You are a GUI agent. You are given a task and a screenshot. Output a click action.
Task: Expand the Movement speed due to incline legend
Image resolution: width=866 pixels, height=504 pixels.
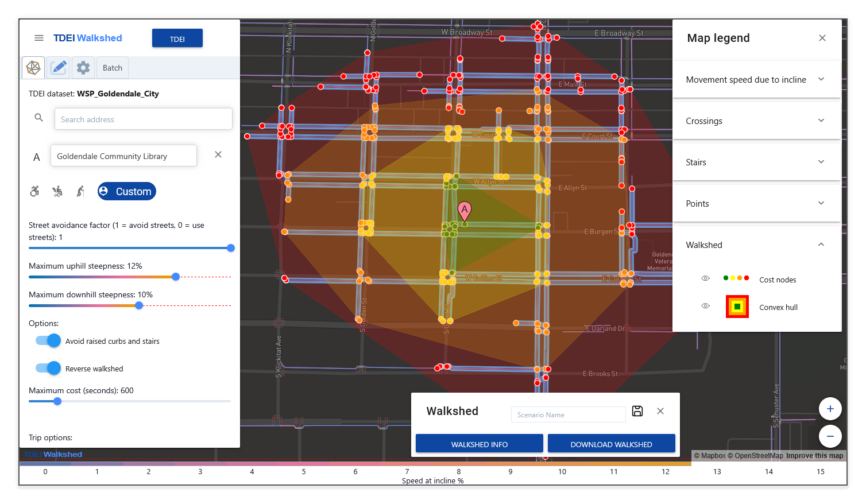pyautogui.click(x=821, y=79)
